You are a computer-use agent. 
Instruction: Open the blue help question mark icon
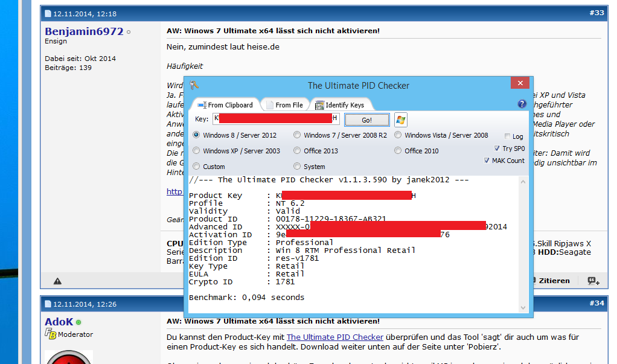tap(522, 104)
